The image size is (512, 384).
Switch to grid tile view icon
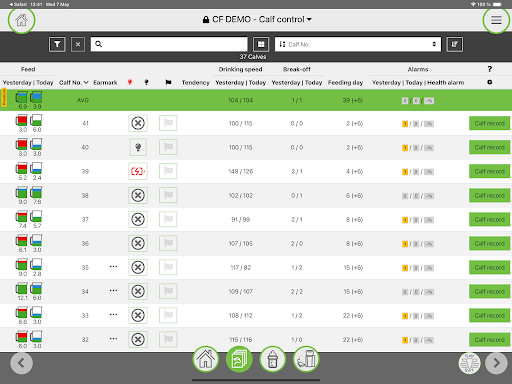(x=261, y=44)
